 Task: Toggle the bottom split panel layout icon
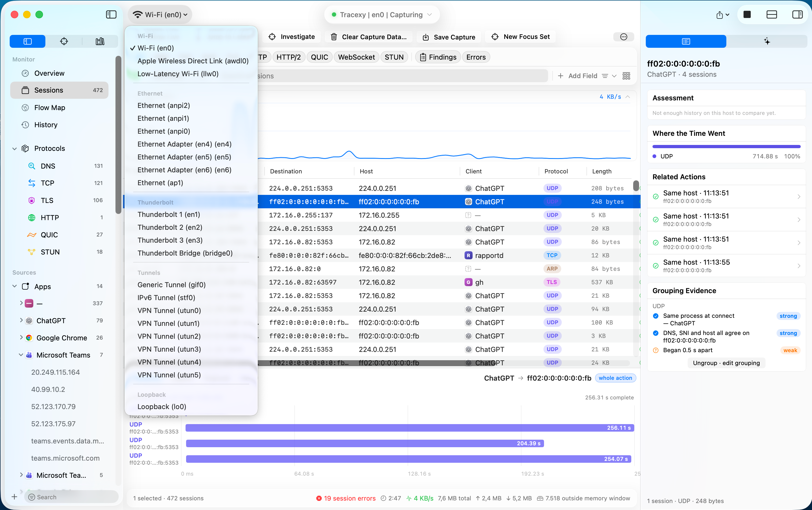point(771,14)
